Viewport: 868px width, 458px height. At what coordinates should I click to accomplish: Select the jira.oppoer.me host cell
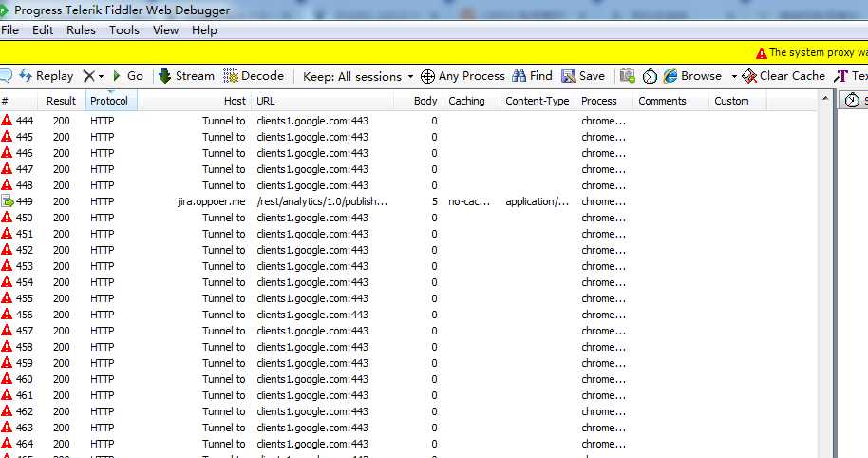click(211, 201)
